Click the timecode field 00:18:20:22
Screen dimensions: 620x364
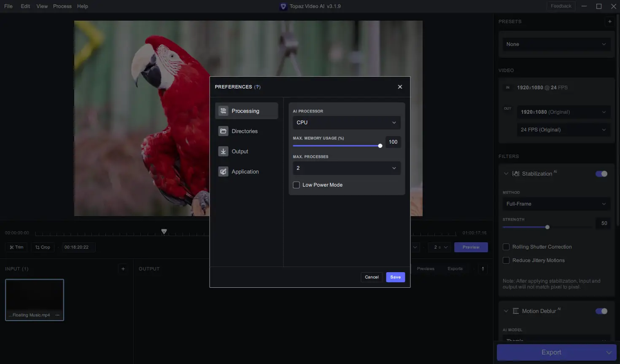click(78, 247)
